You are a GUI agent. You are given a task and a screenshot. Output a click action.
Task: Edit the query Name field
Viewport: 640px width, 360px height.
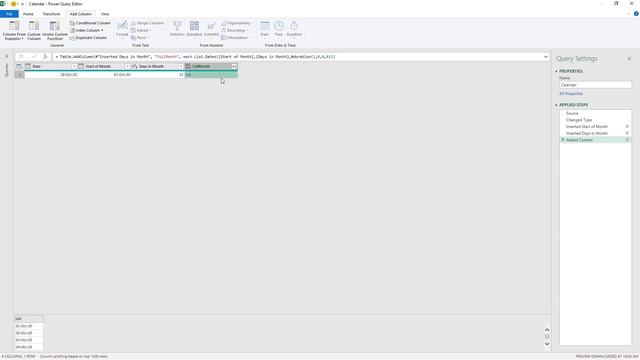click(x=595, y=85)
